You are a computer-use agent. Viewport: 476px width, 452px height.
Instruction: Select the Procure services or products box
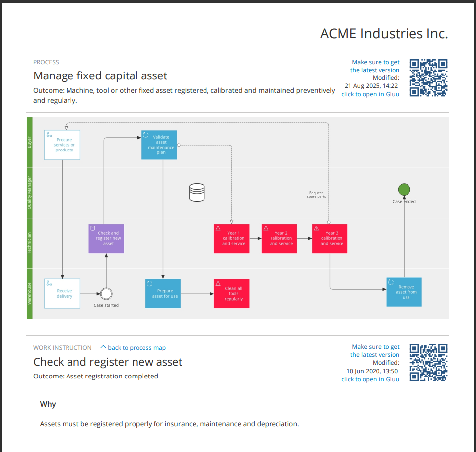(62, 145)
